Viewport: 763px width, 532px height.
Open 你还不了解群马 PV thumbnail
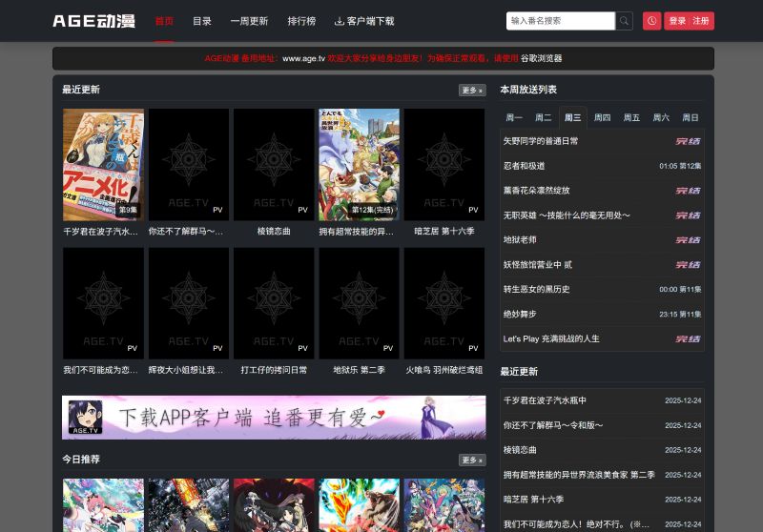189,164
